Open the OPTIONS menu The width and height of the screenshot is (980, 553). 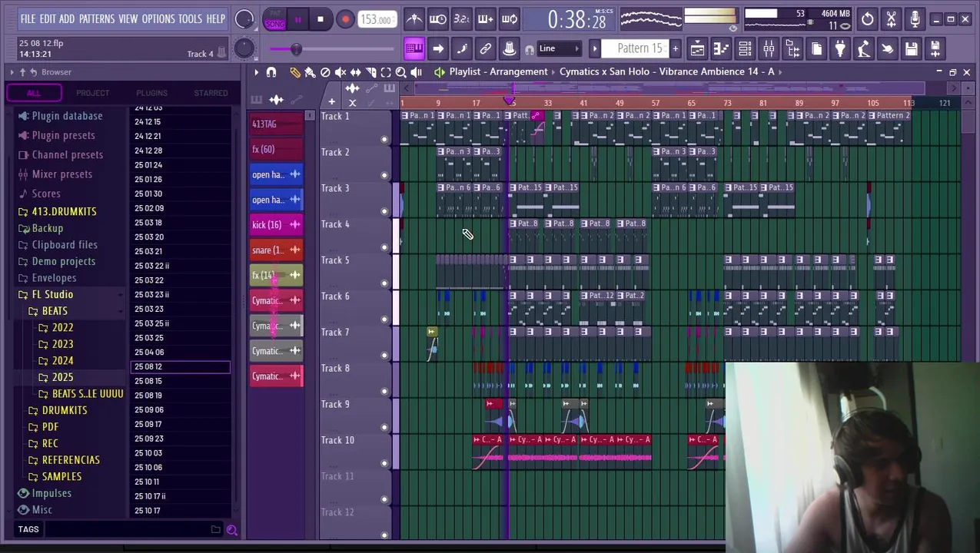pos(158,18)
